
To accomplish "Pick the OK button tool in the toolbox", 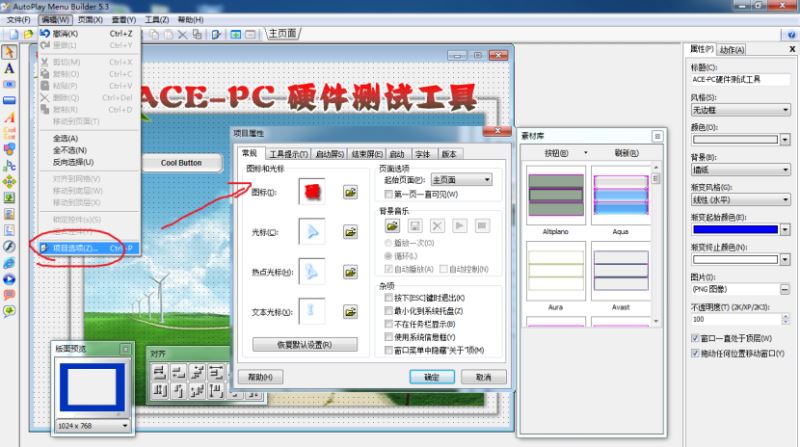I will pyautogui.click(x=9, y=84).
